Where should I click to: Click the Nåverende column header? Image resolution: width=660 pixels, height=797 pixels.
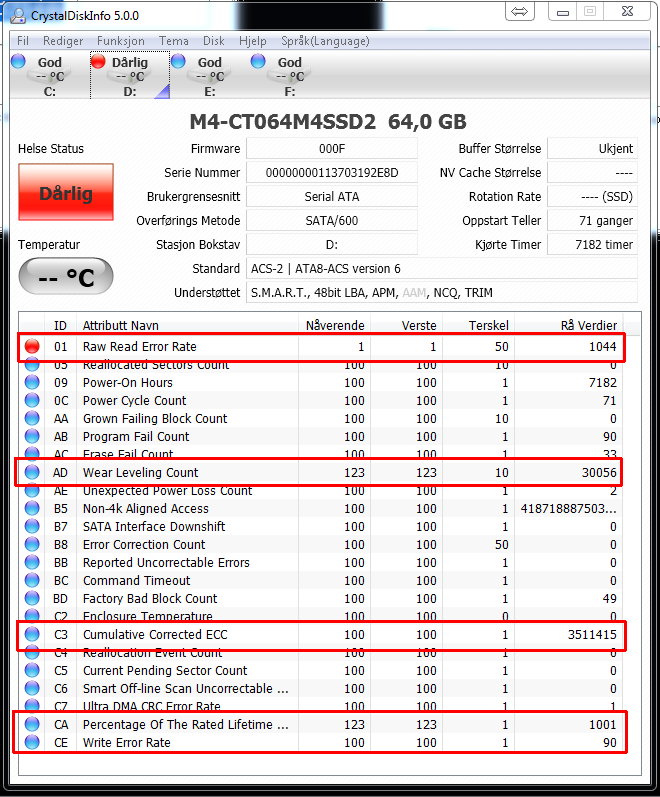(335, 325)
